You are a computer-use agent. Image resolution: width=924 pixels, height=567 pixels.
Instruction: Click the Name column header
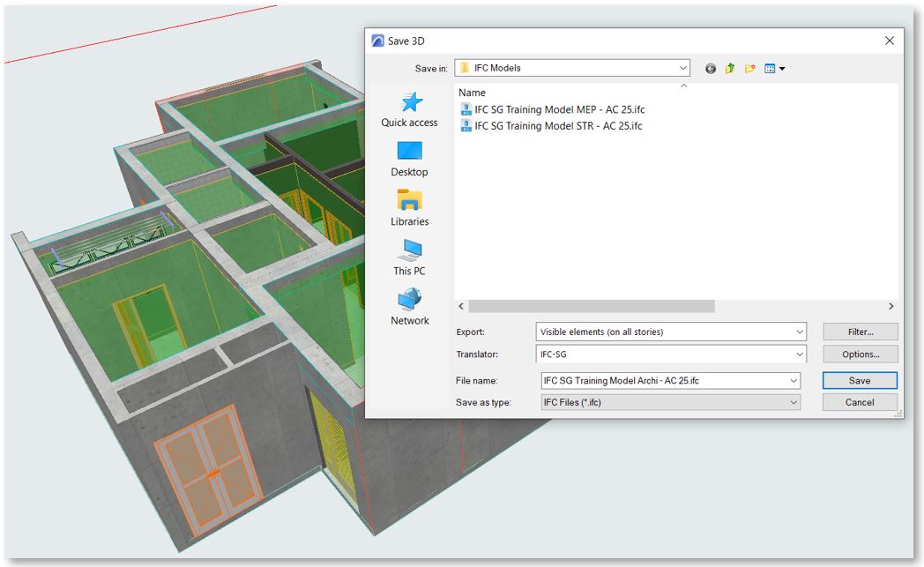pyautogui.click(x=473, y=93)
